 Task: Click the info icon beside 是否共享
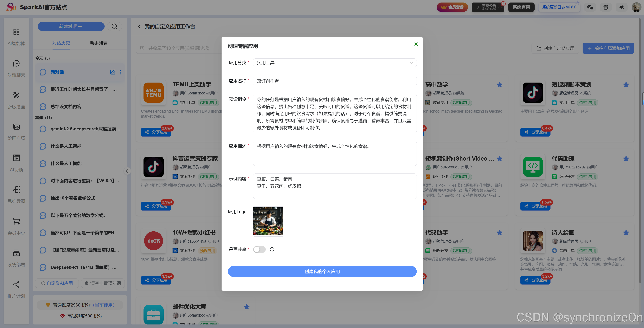click(272, 249)
